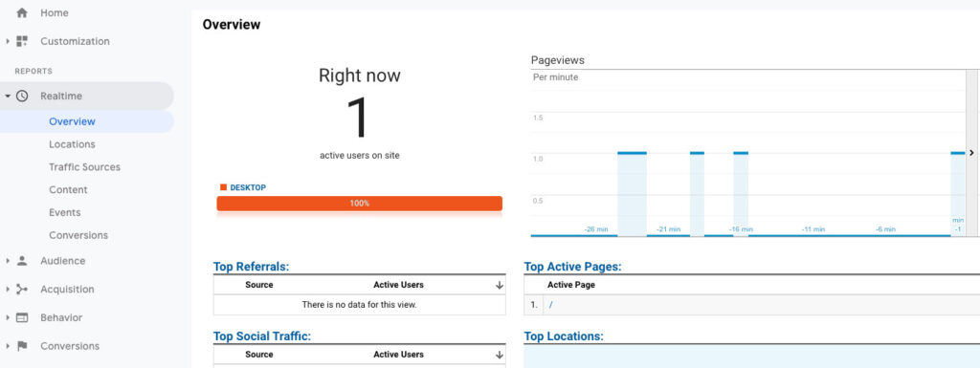Expand the Audience section arrow

coord(8,261)
